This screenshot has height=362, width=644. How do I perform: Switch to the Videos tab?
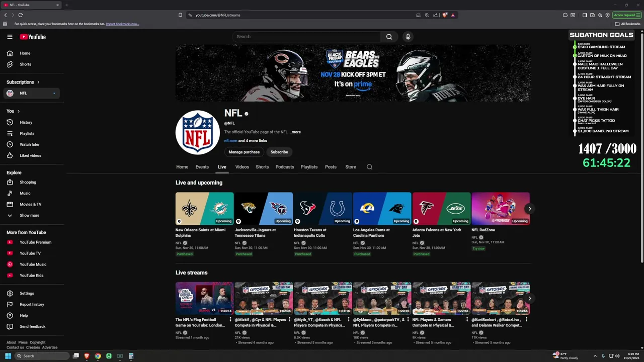coord(242,167)
